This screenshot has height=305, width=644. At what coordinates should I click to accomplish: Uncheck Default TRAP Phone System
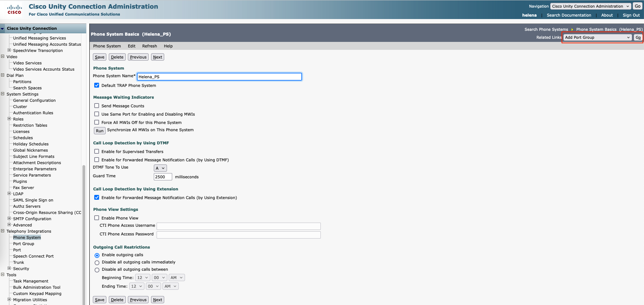point(97,85)
